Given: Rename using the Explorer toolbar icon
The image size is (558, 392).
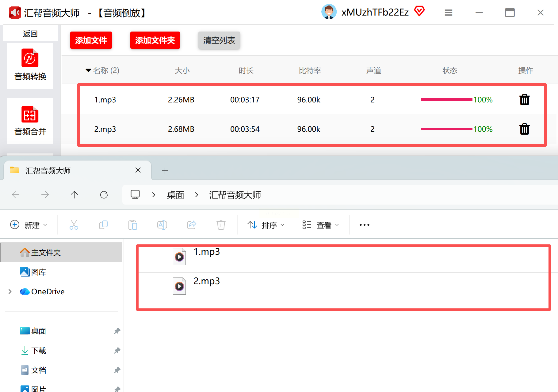Looking at the screenshot, I should pos(162,225).
